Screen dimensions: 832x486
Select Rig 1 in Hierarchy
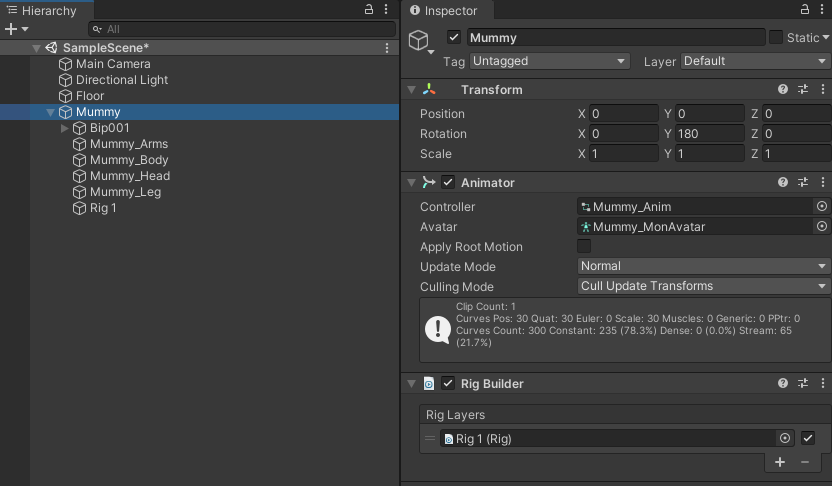(x=103, y=207)
